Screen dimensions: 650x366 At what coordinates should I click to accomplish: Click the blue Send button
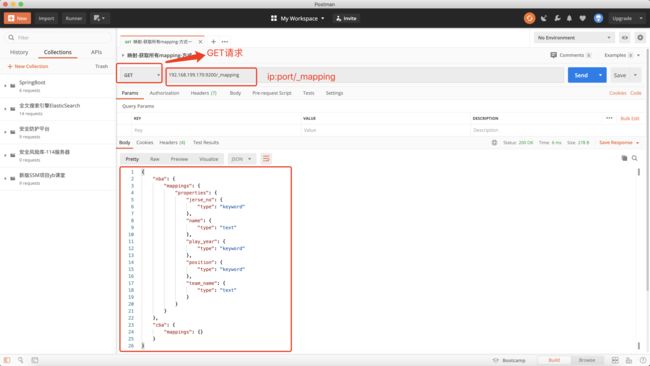pos(581,75)
